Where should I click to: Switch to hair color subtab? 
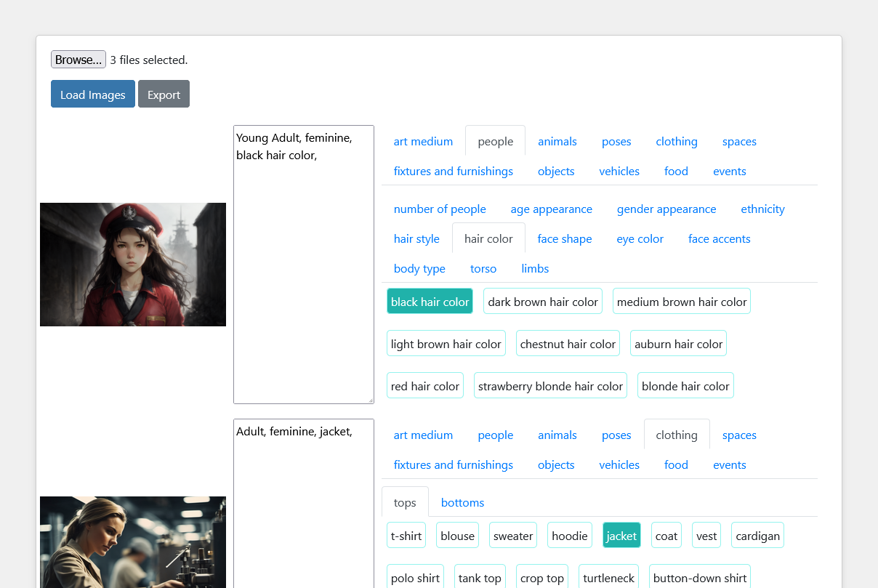coord(488,238)
